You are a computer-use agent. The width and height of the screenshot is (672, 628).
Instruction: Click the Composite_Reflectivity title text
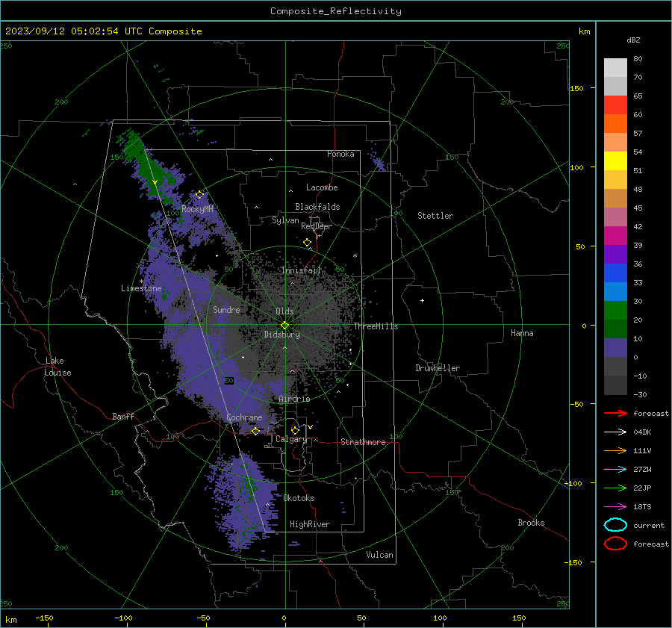pyautogui.click(x=336, y=11)
